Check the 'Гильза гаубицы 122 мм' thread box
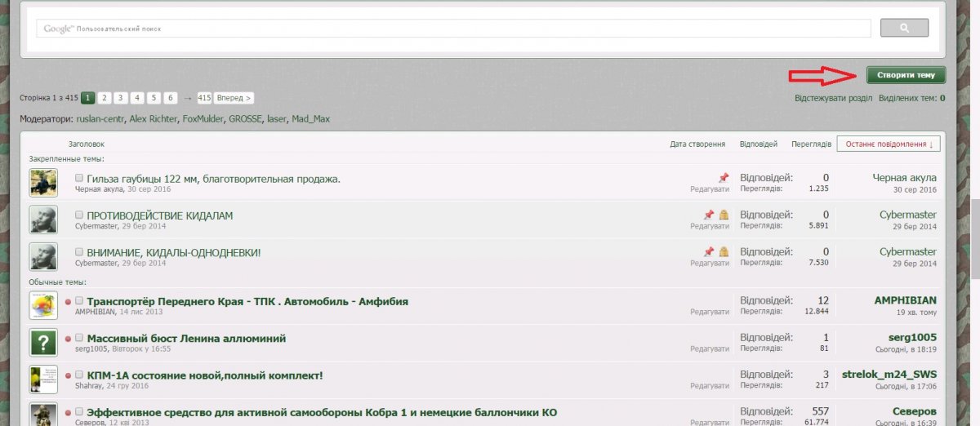Screen dimensions: 980x426 pyautogui.click(x=79, y=178)
